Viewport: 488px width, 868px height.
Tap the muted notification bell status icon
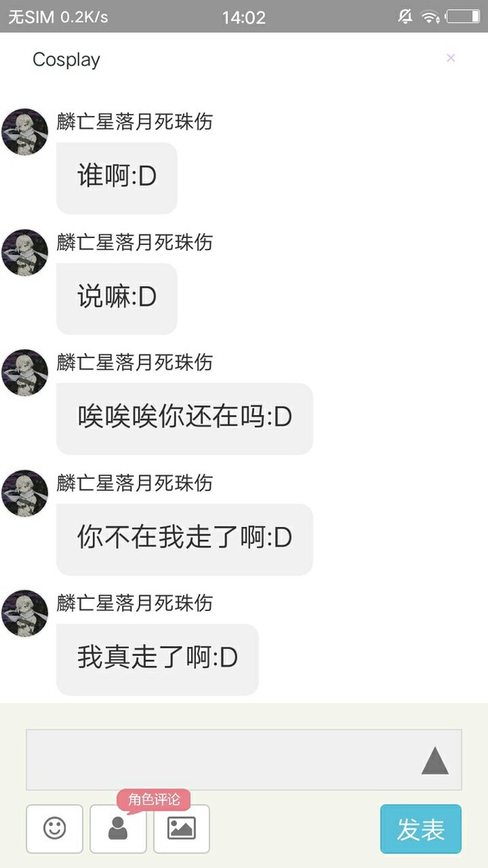405,17
